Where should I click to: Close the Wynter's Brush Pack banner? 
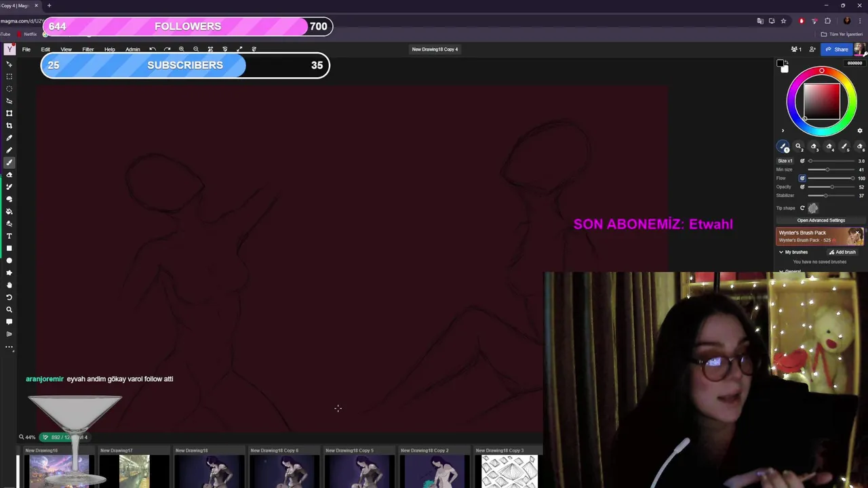click(857, 233)
